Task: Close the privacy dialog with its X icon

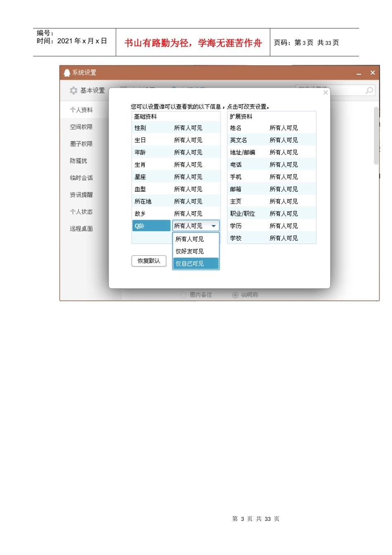Action: [x=326, y=92]
